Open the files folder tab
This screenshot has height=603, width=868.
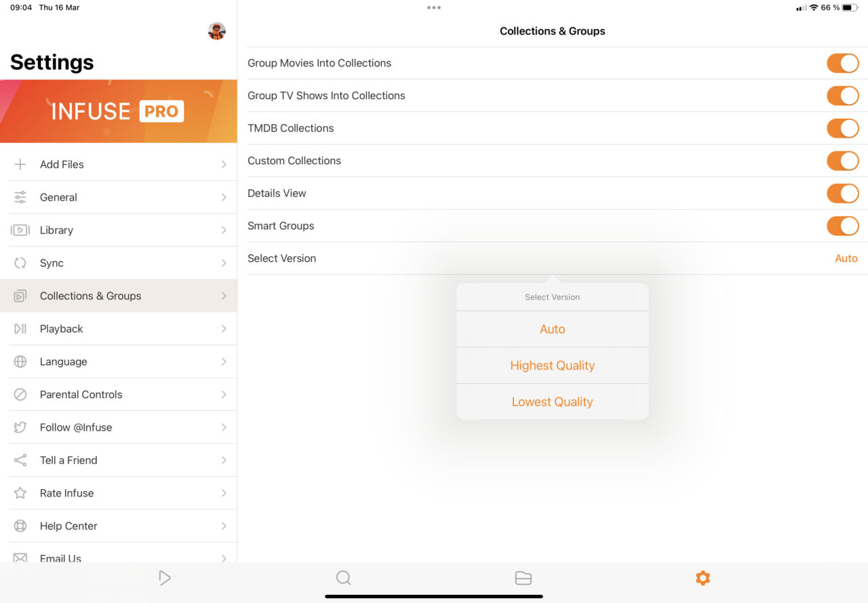click(523, 578)
